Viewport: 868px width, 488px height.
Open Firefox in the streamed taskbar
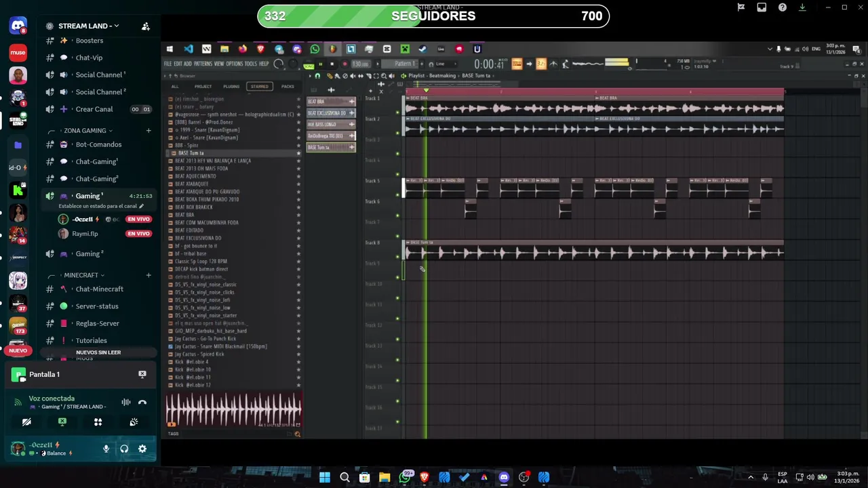pyautogui.click(x=243, y=49)
